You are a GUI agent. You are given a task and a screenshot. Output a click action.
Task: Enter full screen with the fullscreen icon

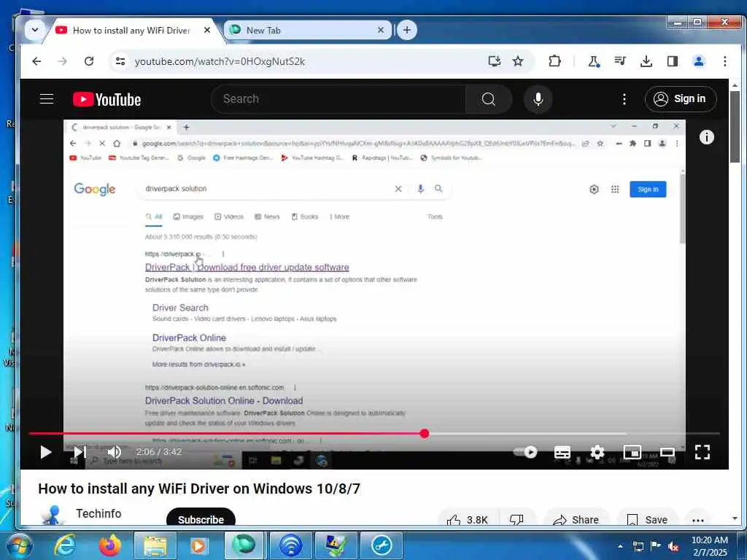tap(703, 452)
